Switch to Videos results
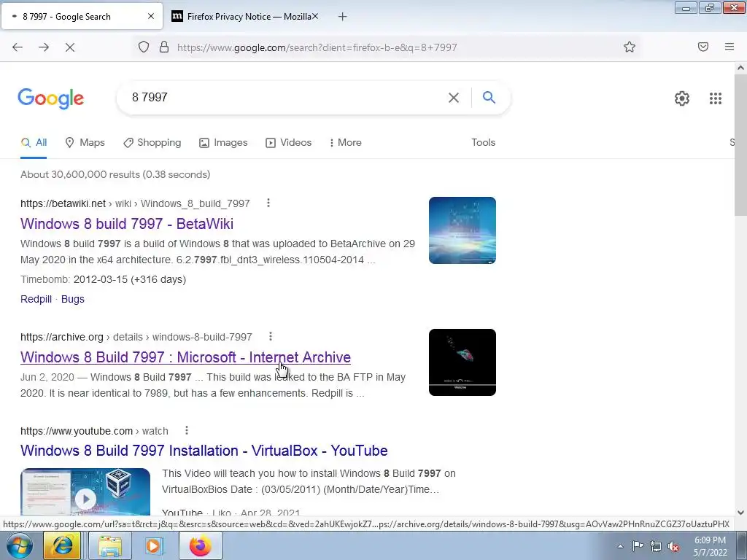747x560 pixels. pos(289,142)
